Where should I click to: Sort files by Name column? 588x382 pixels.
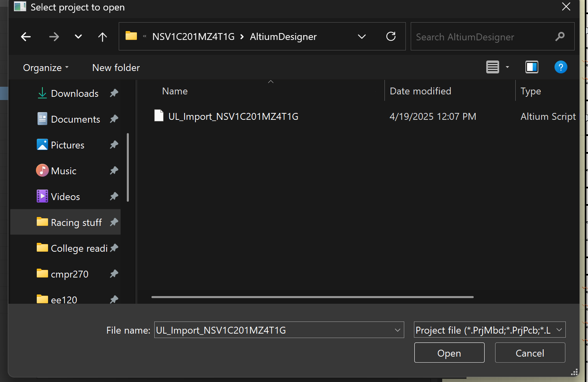(x=175, y=91)
